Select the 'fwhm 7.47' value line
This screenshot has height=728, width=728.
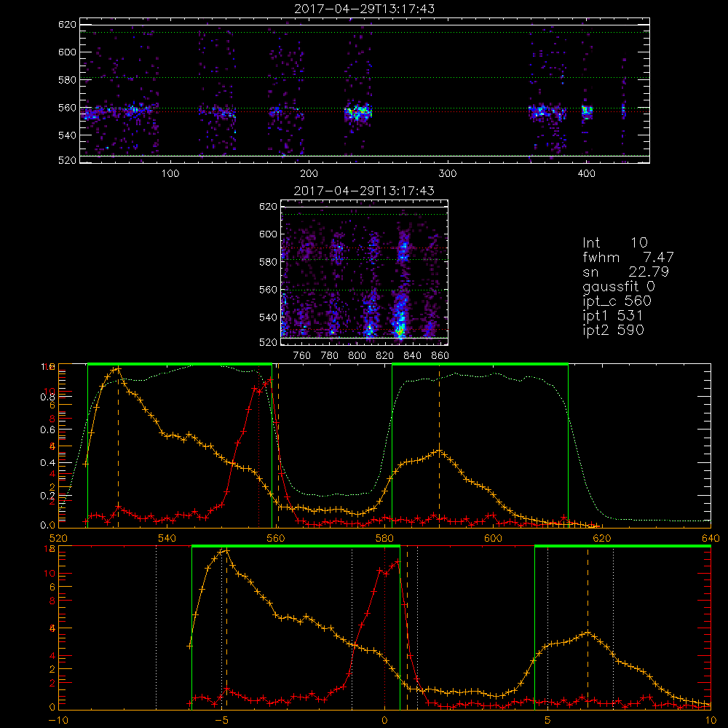coord(628,257)
